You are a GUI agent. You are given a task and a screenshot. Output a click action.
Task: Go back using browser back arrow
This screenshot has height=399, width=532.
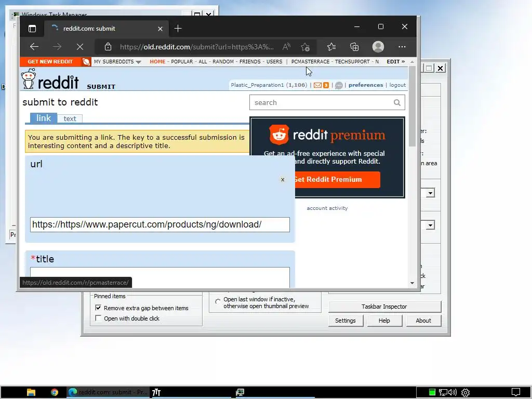34,47
